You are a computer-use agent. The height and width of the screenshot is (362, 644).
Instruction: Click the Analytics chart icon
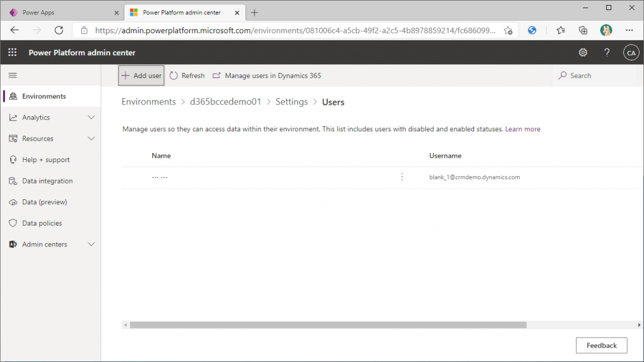pos(13,118)
